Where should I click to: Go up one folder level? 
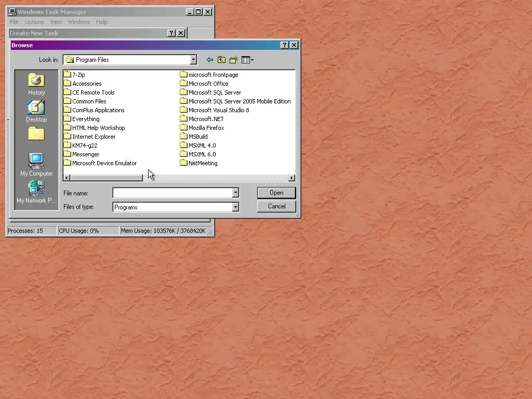(221, 60)
